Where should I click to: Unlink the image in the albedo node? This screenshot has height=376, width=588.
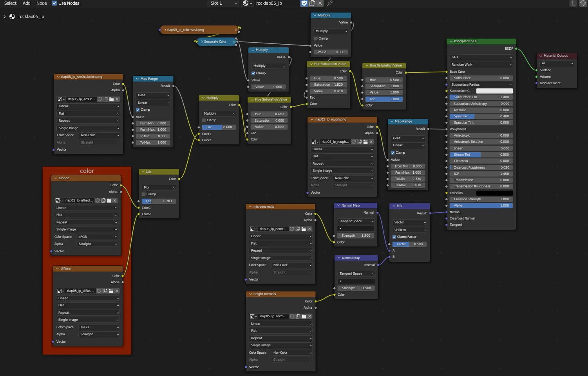click(x=115, y=201)
